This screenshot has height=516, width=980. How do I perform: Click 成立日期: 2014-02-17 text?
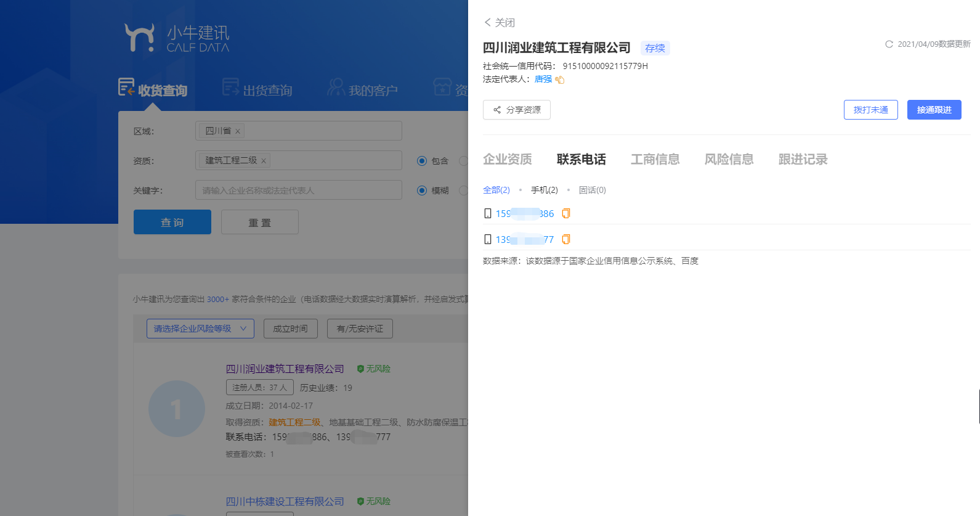(x=269, y=406)
